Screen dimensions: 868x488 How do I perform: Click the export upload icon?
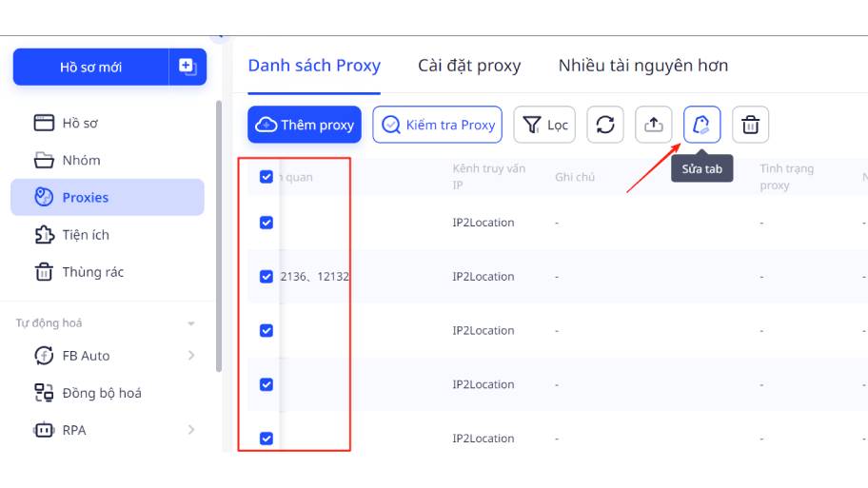(x=654, y=125)
